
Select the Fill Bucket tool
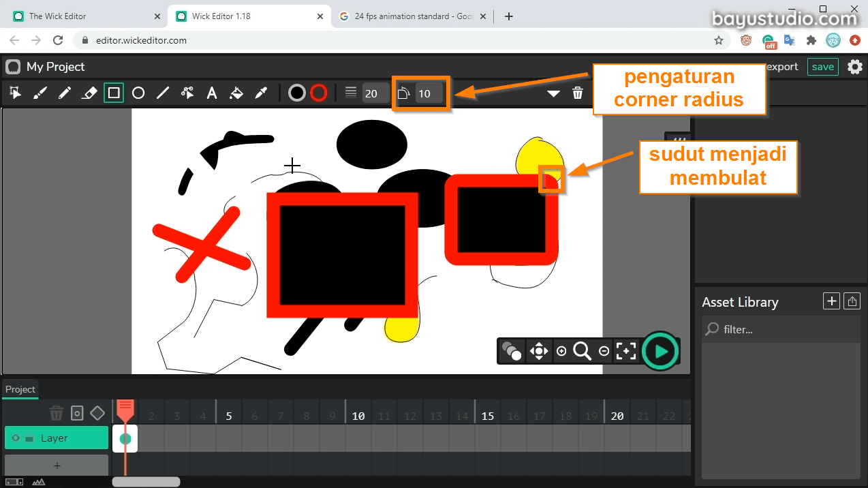point(236,93)
